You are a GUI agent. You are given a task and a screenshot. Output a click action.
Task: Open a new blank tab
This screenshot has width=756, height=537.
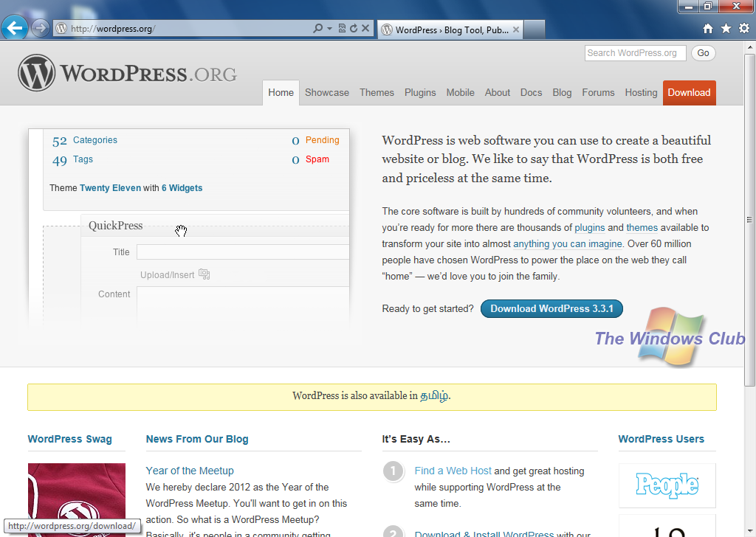[x=535, y=30]
